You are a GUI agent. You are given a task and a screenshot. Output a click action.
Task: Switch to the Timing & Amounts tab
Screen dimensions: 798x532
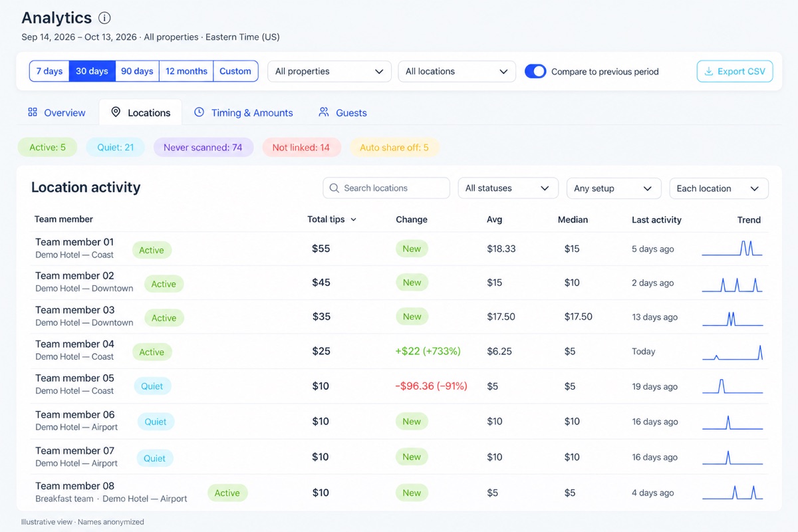click(243, 112)
